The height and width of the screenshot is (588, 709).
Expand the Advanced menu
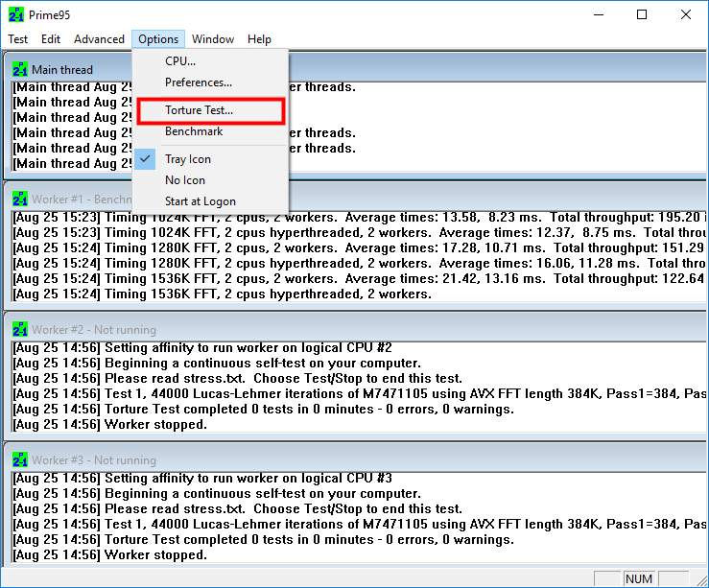tap(99, 39)
